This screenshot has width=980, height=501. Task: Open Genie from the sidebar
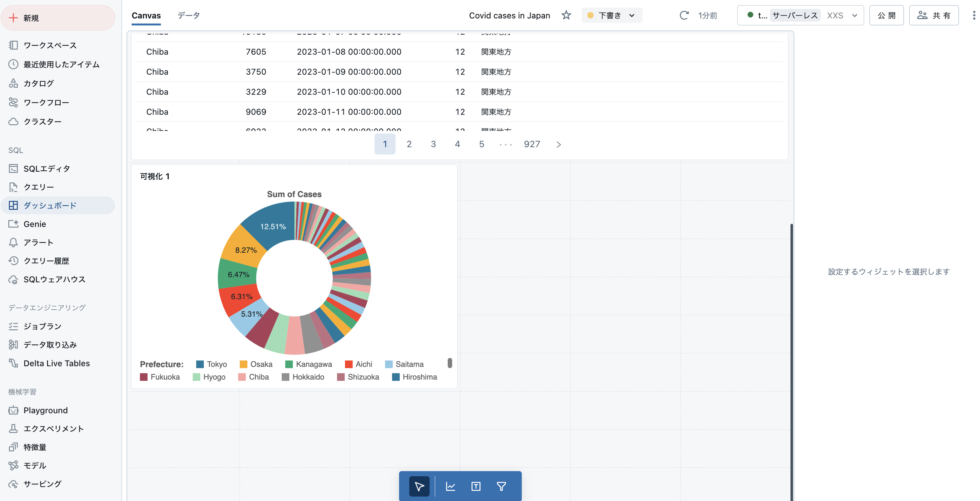click(35, 224)
